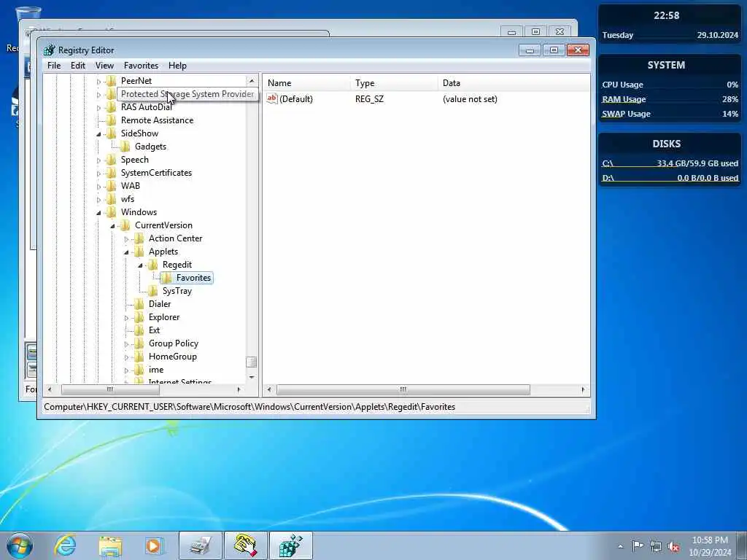Click the wfs folder icon

tap(112, 199)
